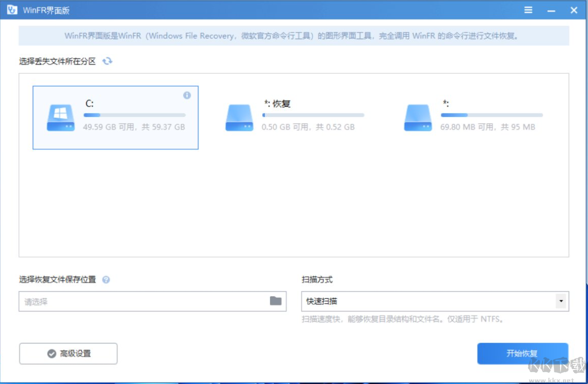Click the C: drive disk icon
This screenshot has width=588, height=384.
[x=60, y=117]
